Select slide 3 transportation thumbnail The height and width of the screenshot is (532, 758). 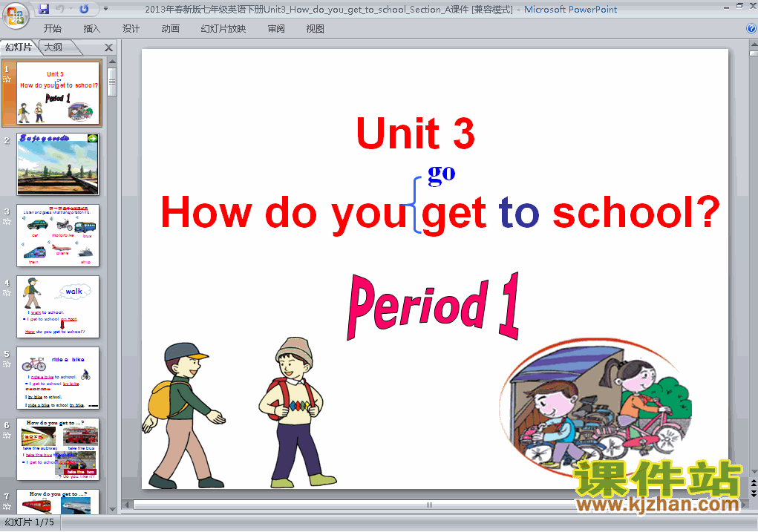[58, 236]
